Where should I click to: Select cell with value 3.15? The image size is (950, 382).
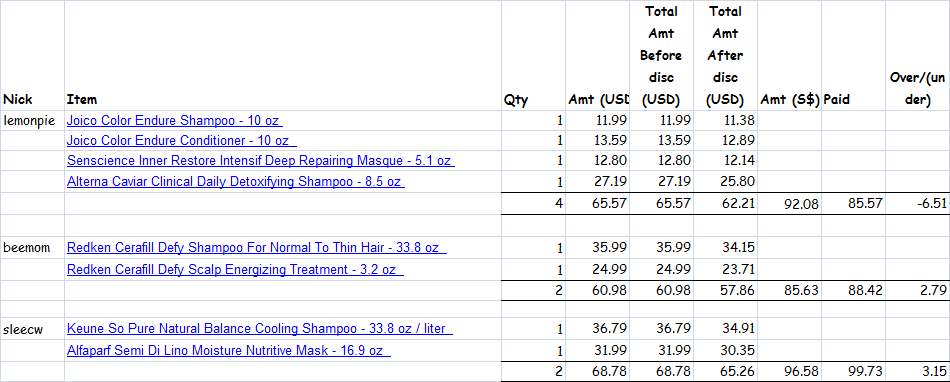[917, 372]
